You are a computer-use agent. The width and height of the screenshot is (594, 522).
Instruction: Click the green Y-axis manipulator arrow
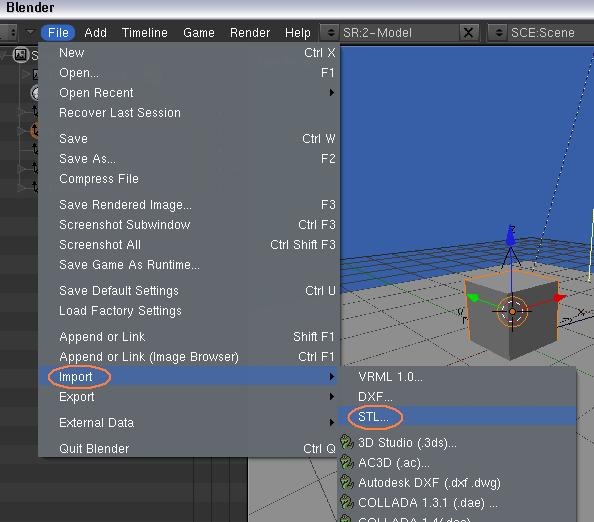(473, 298)
